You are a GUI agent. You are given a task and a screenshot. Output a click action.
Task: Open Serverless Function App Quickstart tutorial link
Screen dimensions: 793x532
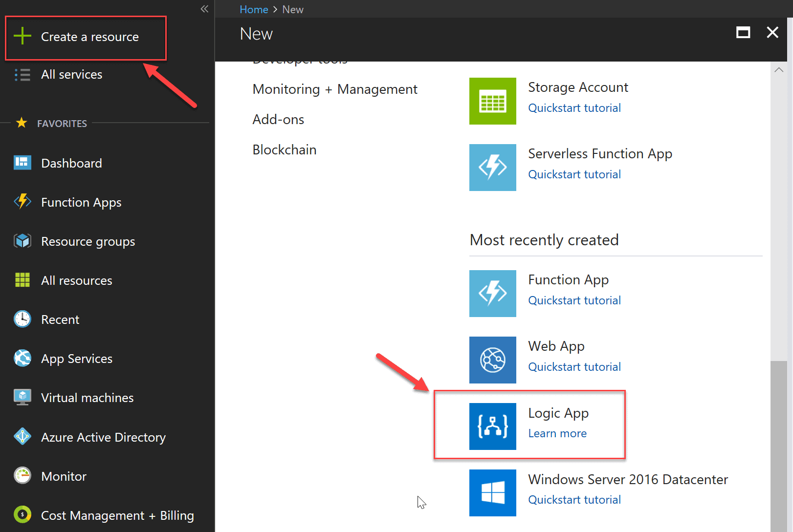[x=574, y=174]
